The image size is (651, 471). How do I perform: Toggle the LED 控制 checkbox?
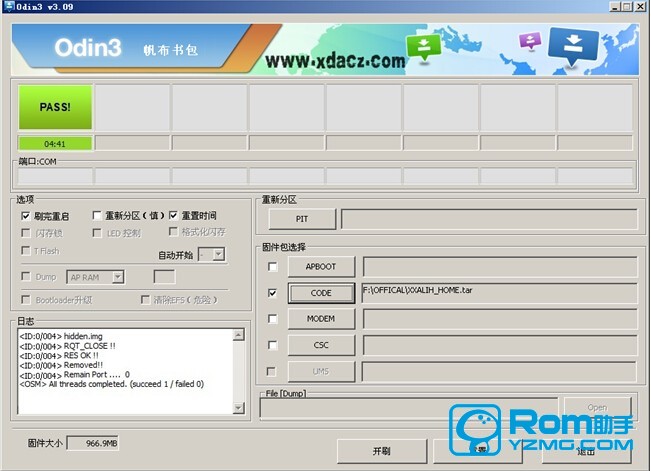point(97,233)
